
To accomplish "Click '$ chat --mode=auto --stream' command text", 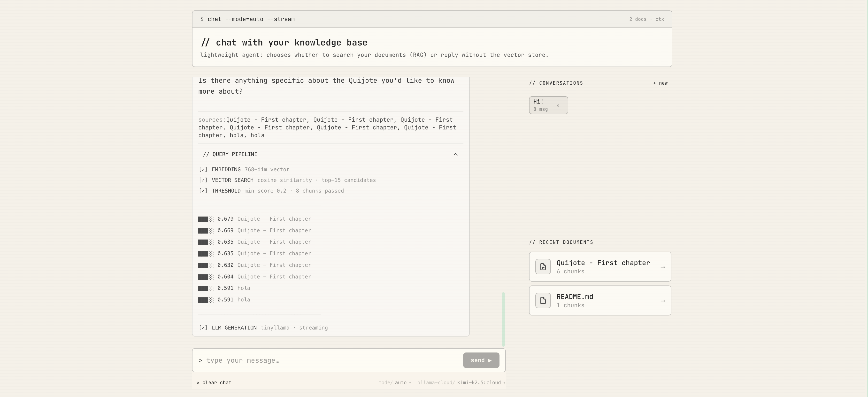I will point(247,19).
